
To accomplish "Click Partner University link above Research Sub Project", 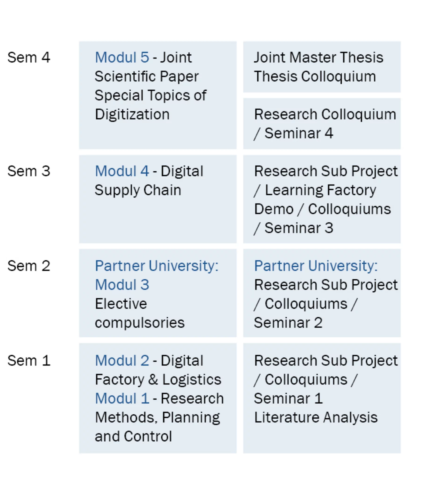I will click(x=316, y=266).
